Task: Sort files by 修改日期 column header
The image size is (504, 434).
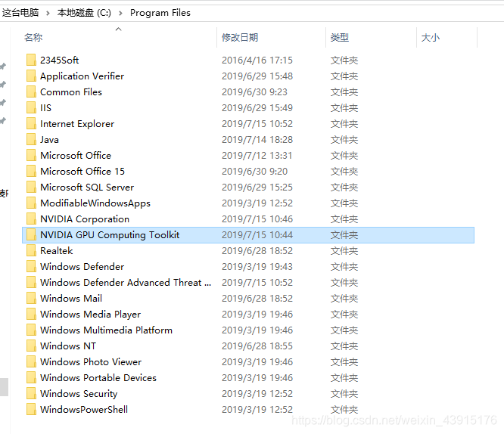Action: 240,37
